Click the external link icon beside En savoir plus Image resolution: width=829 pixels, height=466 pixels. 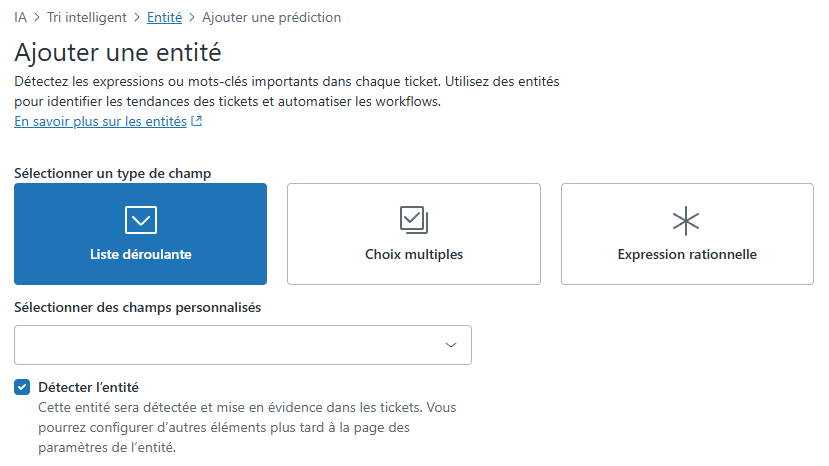[x=197, y=121]
